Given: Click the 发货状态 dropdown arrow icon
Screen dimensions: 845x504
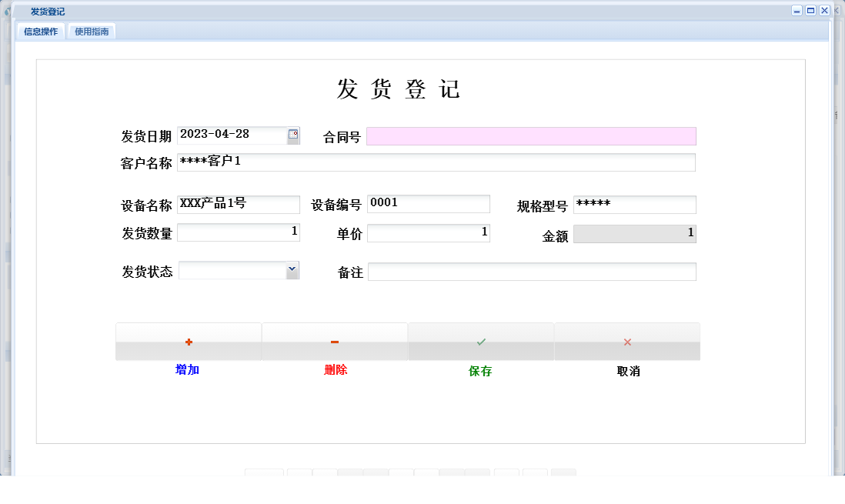Looking at the screenshot, I should coord(292,270).
